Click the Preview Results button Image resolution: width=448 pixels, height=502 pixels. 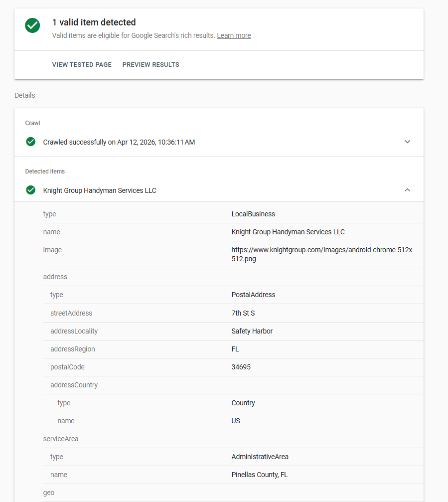tap(150, 65)
